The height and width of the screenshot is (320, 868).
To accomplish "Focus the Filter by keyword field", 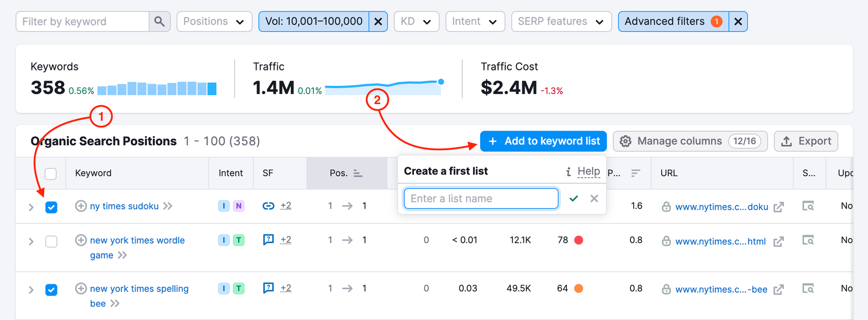I will (x=82, y=21).
